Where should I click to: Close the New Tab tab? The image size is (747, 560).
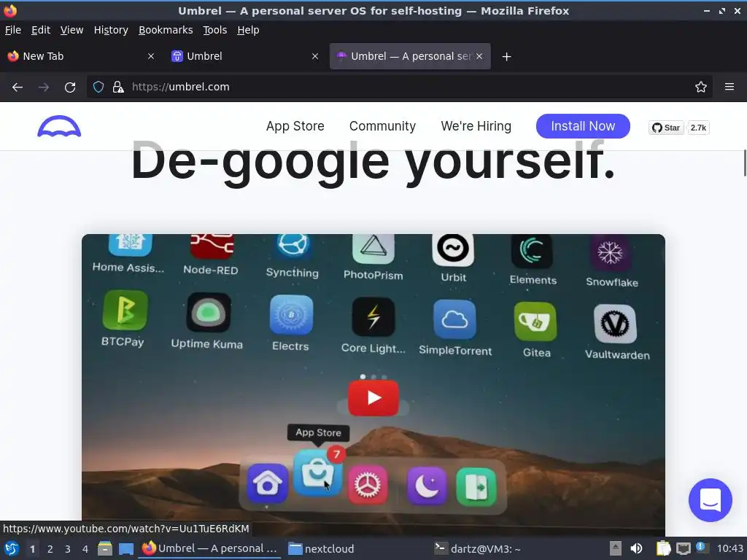[150, 56]
